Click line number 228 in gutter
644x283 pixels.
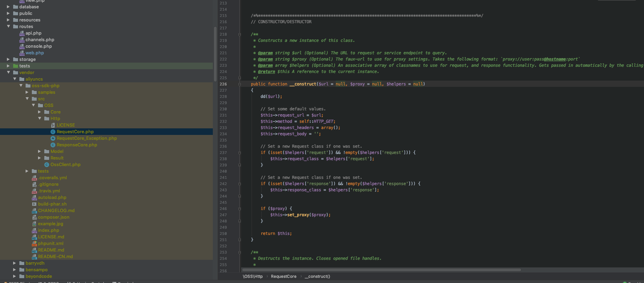(x=223, y=97)
